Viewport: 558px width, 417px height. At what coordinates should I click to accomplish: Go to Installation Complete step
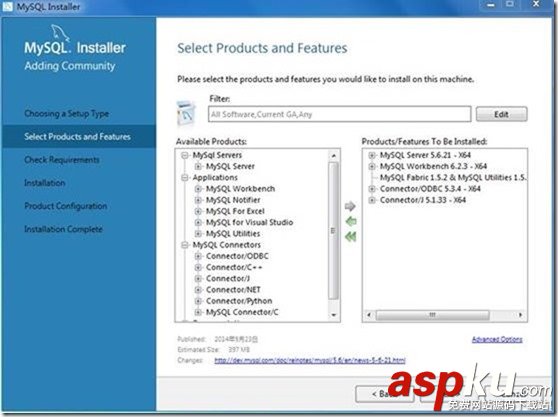[x=63, y=229]
